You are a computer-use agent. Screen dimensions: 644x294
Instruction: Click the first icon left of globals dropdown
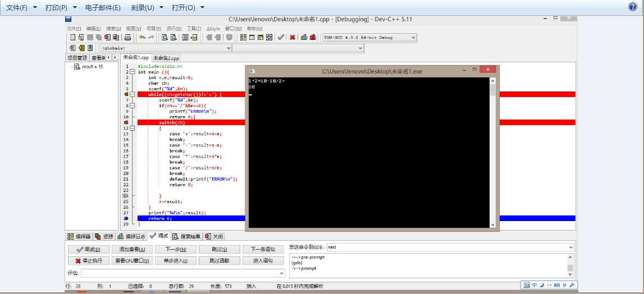coord(72,48)
